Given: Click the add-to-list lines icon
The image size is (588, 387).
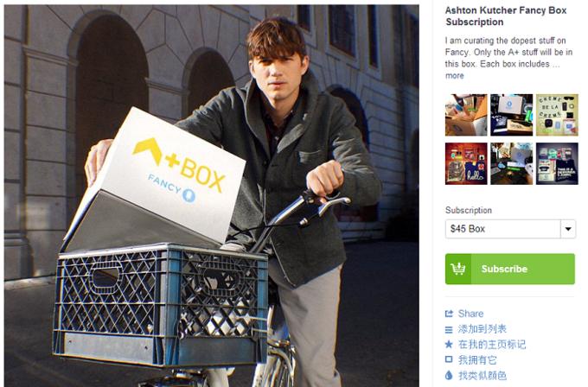Looking at the screenshot, I should 449,330.
